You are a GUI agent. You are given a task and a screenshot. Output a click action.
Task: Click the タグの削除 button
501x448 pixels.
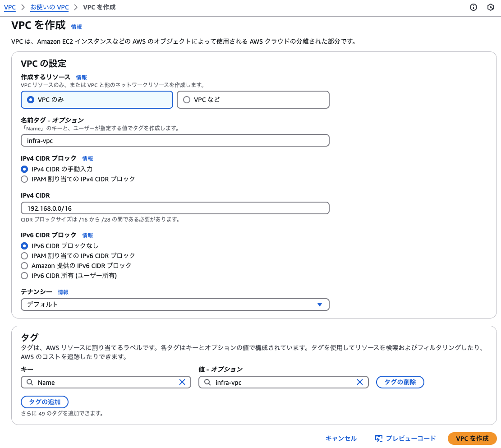tap(400, 382)
